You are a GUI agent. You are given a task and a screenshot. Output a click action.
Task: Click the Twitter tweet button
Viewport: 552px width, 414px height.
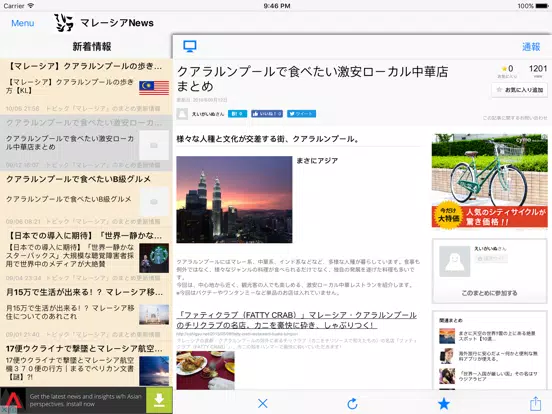pyautogui.click(x=301, y=114)
